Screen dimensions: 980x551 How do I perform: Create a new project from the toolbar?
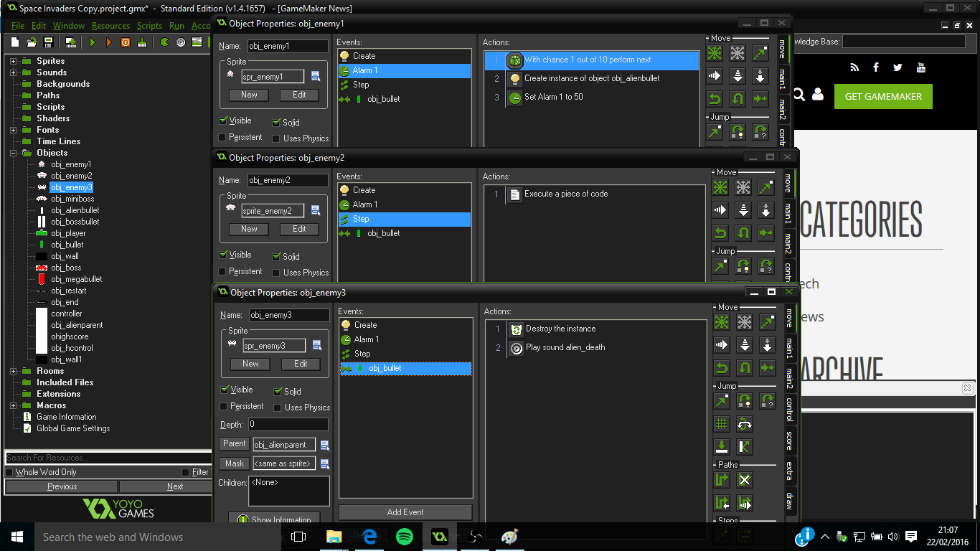click(x=15, y=42)
